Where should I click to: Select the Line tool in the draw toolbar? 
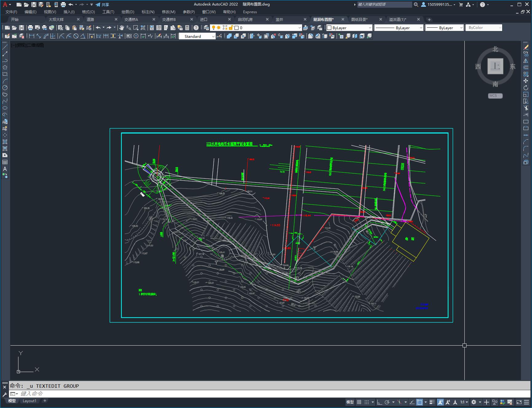tap(5, 47)
